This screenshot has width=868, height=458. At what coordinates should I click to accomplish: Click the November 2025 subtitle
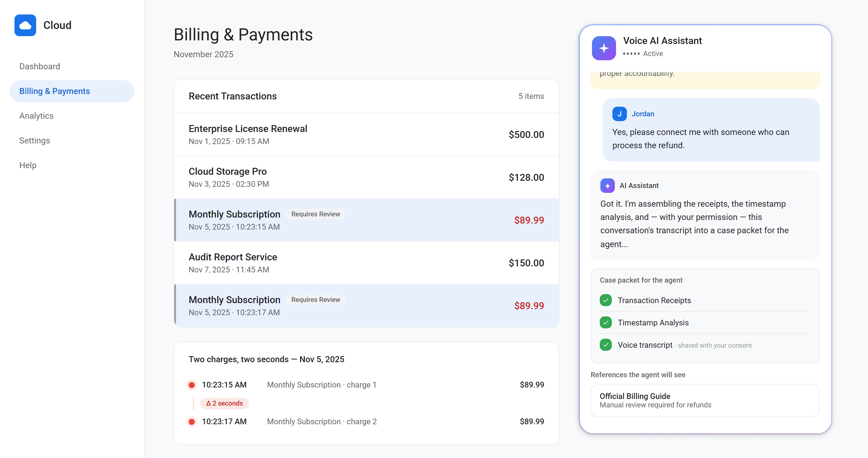point(203,54)
